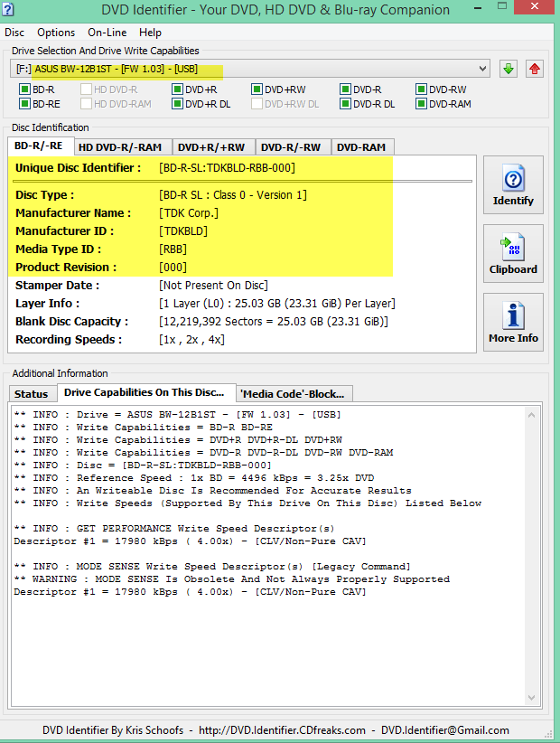Image resolution: width=560 pixels, height=743 pixels.
Task: Click the log scrollbar up arrow
Action: tap(532, 415)
